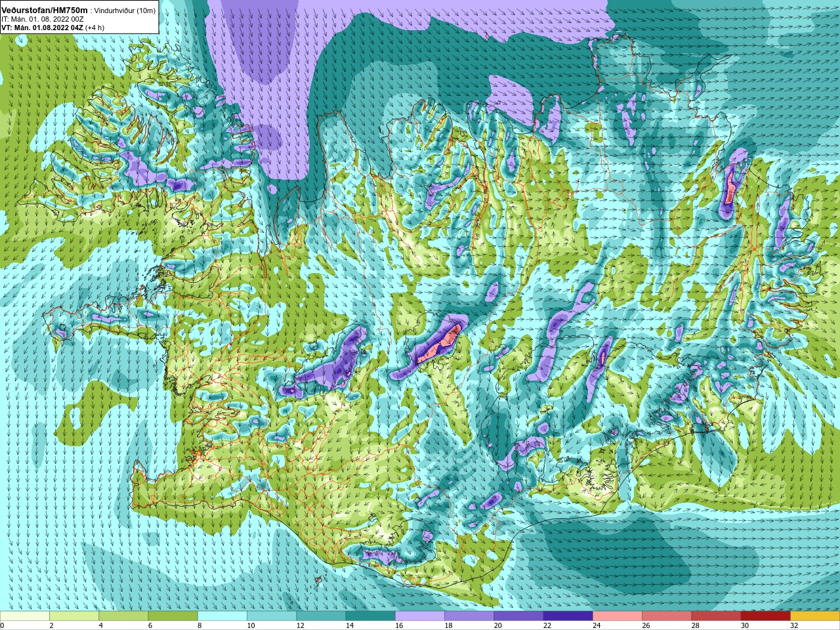Screen dimensions: 840x630
Task: Click the legend scale label "28"
Action: click(x=695, y=626)
